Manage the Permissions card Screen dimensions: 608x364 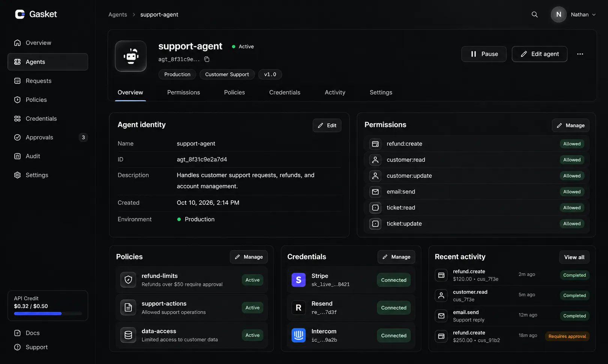pos(570,126)
